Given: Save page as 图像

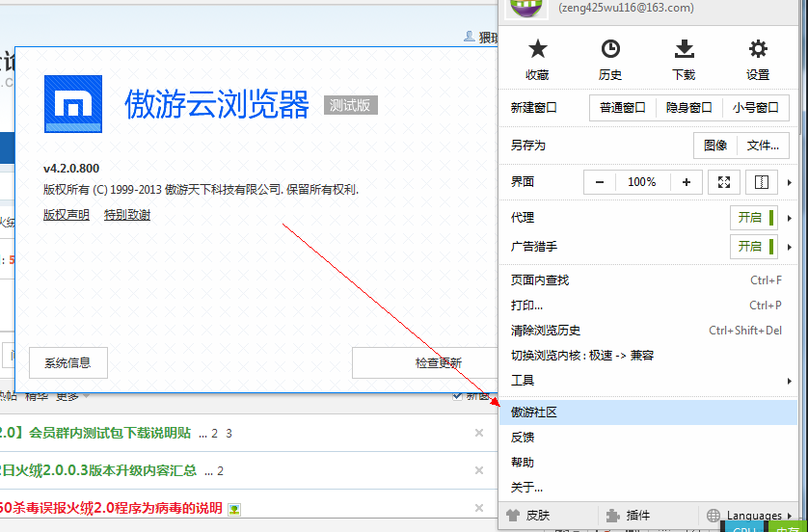Looking at the screenshot, I should [x=715, y=146].
